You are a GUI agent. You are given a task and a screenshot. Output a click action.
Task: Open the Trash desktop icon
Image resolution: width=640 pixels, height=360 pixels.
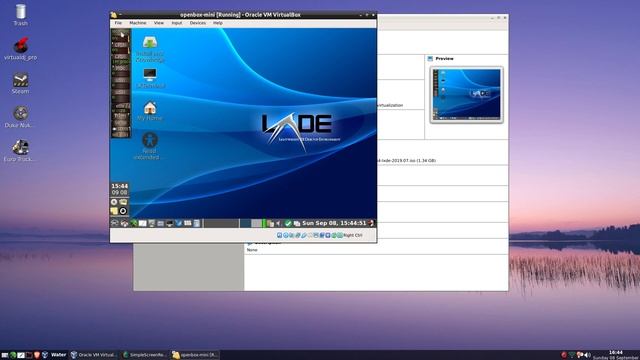pos(20,15)
